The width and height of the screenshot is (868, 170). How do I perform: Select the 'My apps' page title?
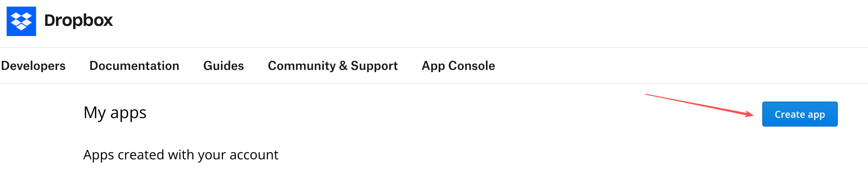click(x=115, y=113)
